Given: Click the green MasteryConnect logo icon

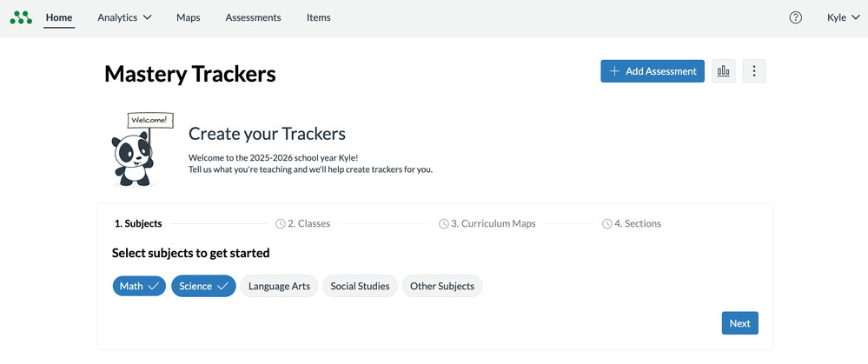Looking at the screenshot, I should (21, 17).
